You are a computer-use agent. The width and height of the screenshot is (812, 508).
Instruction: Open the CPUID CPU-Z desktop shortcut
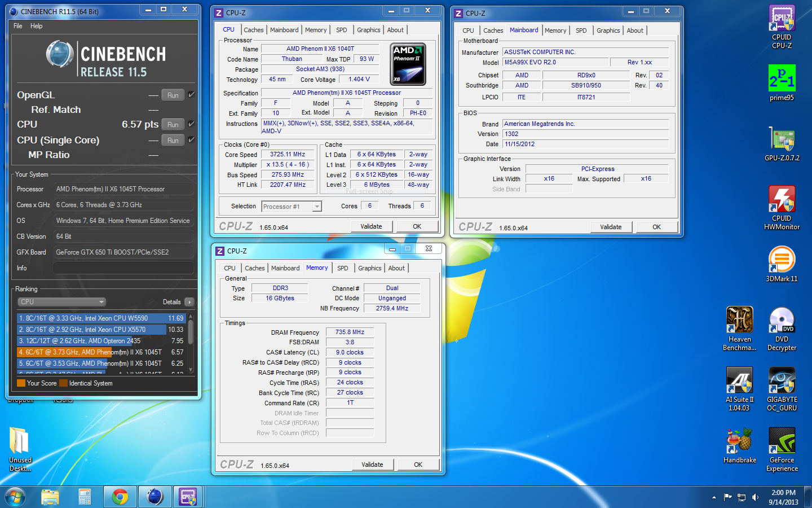pos(782,26)
